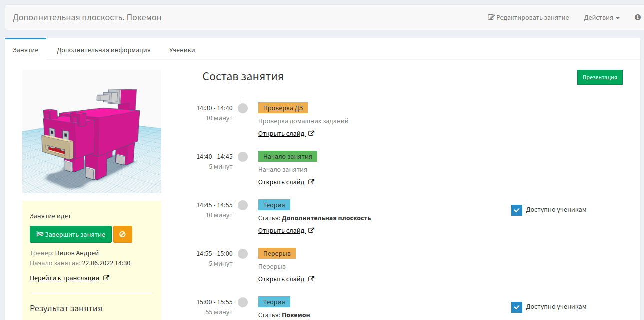The image size is (644, 320).
Task: Toggle student availability for the 15:00 theory section
Action: click(x=516, y=307)
